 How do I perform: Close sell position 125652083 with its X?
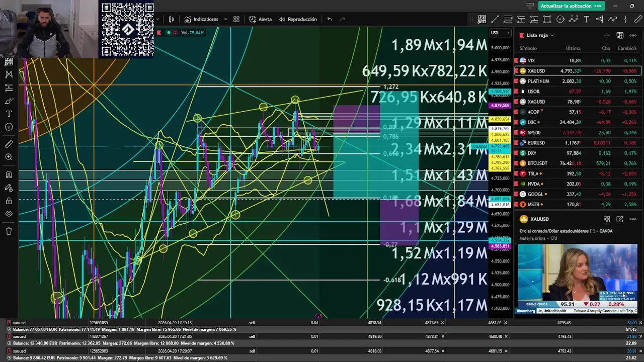point(640,350)
